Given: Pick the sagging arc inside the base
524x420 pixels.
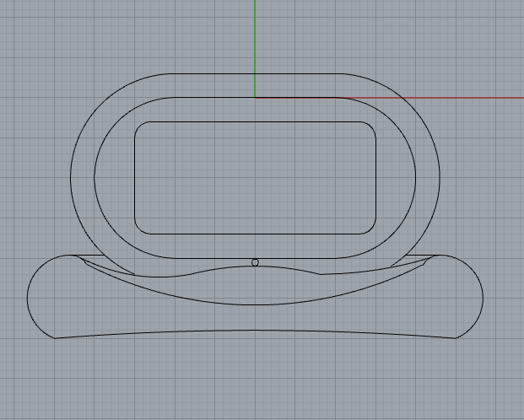Looking at the screenshot, I should tap(255, 304).
